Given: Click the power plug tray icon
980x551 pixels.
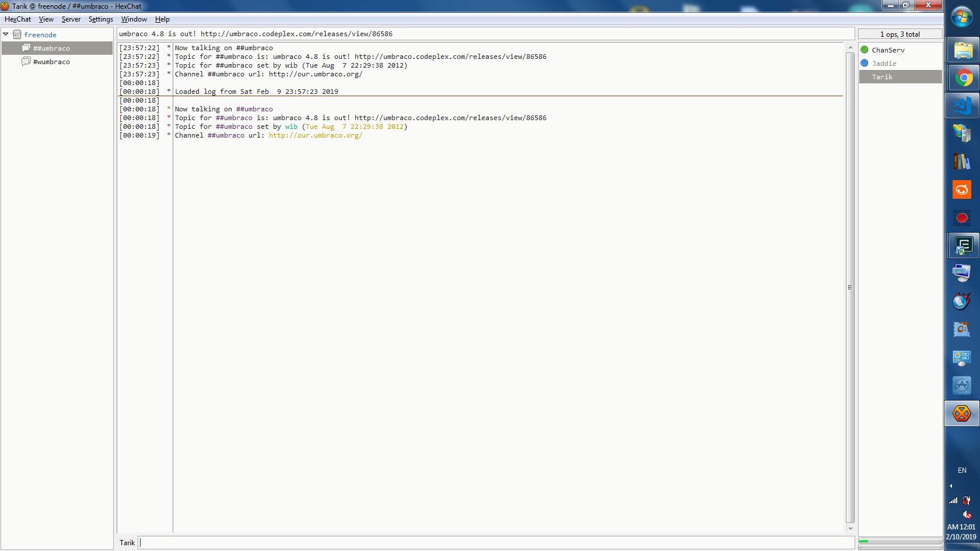Looking at the screenshot, I should point(967,500).
